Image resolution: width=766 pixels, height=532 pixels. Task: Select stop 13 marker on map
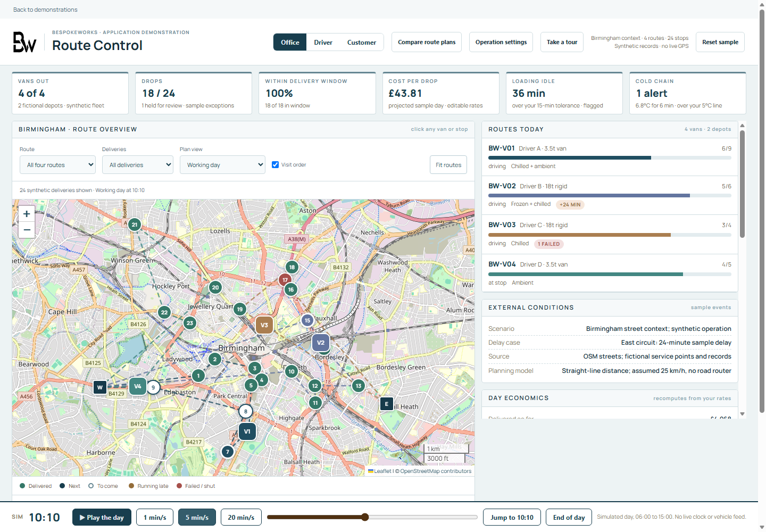(359, 386)
